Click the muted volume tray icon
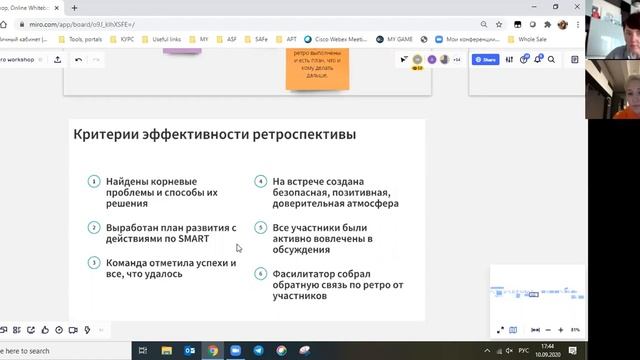 point(509,351)
